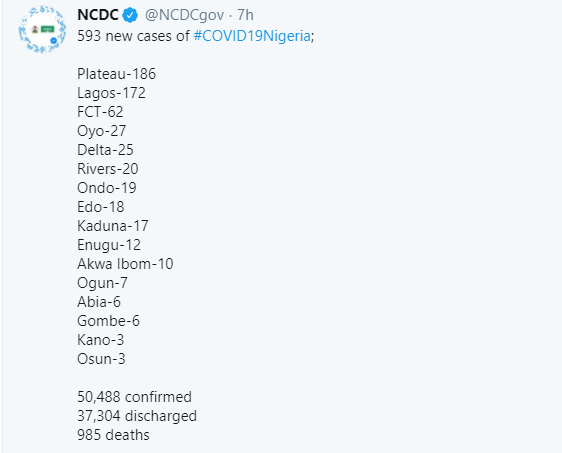Open the NCDC display name link
Image resolution: width=562 pixels, height=453 pixels.
pos(97,15)
